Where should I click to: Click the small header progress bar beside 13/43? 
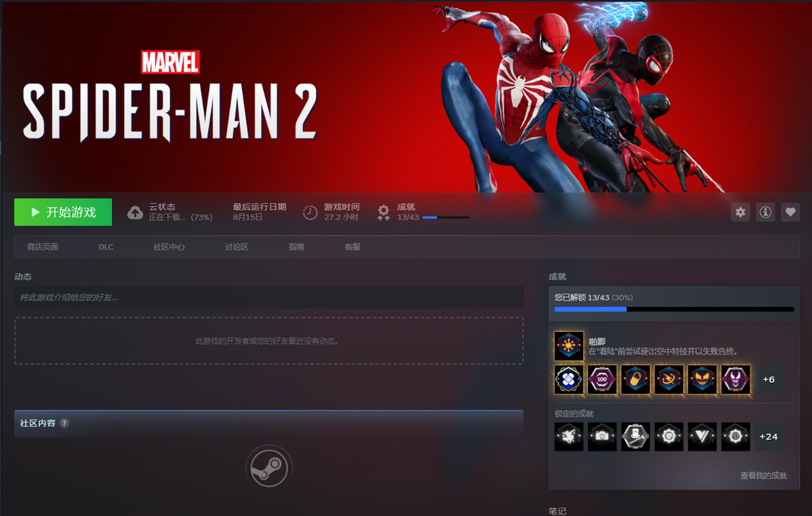[446, 217]
